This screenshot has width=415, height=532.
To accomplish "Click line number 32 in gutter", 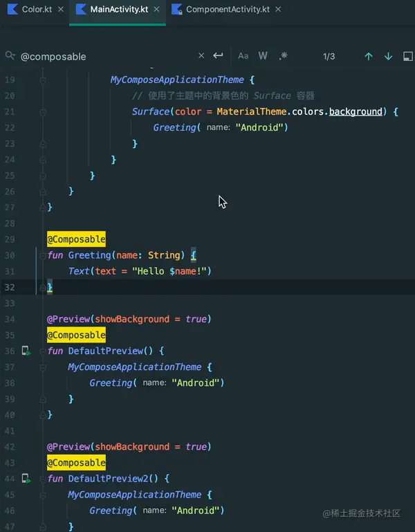I will 10,287.
